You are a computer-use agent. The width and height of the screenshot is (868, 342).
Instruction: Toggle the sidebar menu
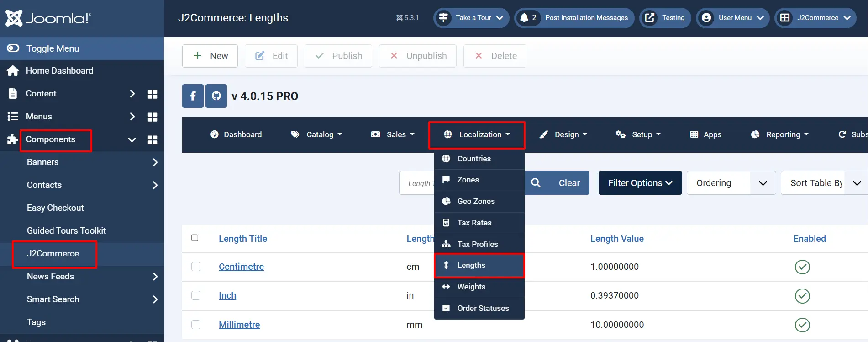click(x=82, y=48)
